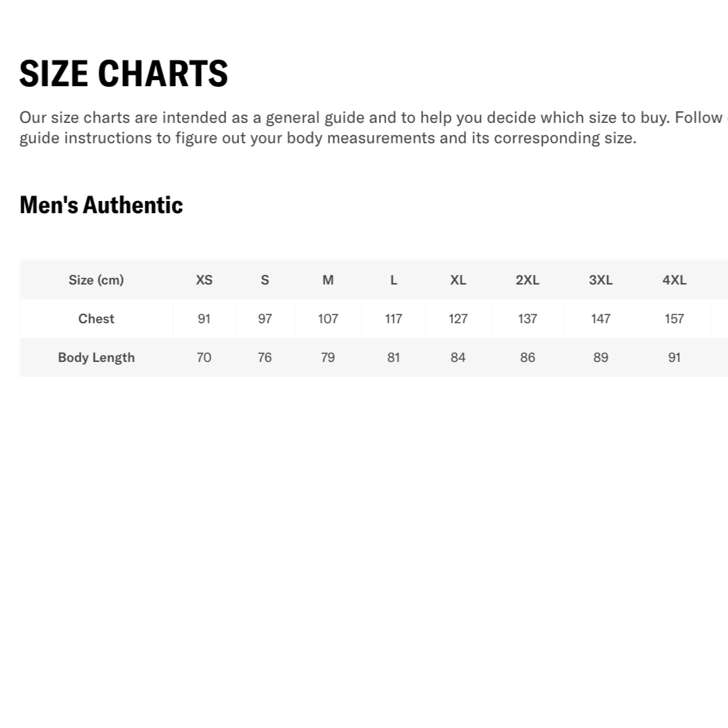Click the Size (cm) header cell
Viewport: 728px width, 728px height.
coord(96,280)
